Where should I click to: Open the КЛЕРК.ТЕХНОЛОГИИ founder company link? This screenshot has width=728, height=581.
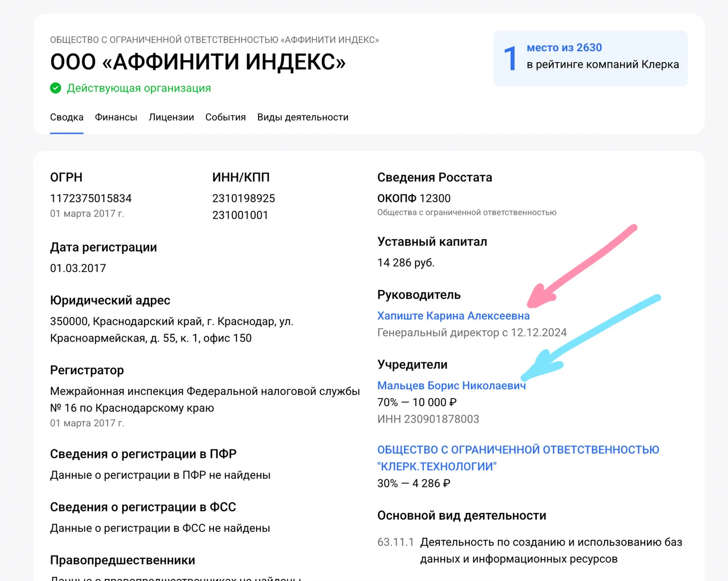(518, 458)
